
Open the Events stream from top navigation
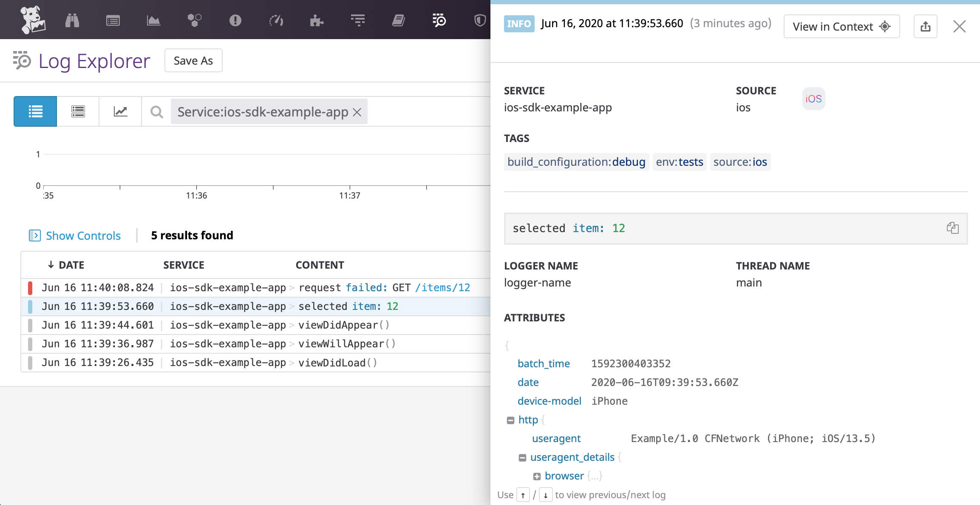click(113, 20)
